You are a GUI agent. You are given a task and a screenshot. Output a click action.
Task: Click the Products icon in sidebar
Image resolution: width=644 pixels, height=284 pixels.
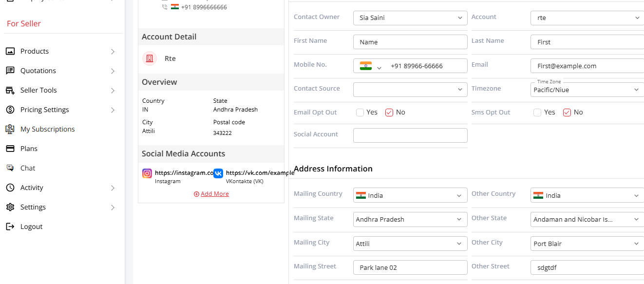(10, 51)
